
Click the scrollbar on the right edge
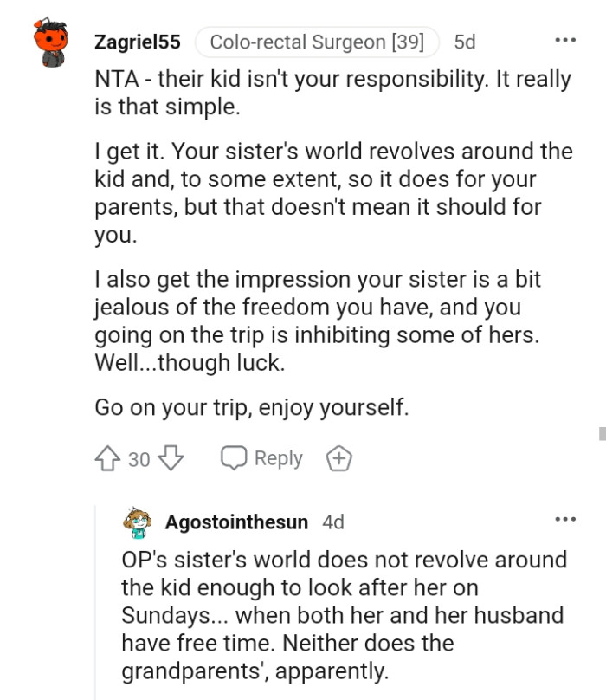[x=602, y=433]
